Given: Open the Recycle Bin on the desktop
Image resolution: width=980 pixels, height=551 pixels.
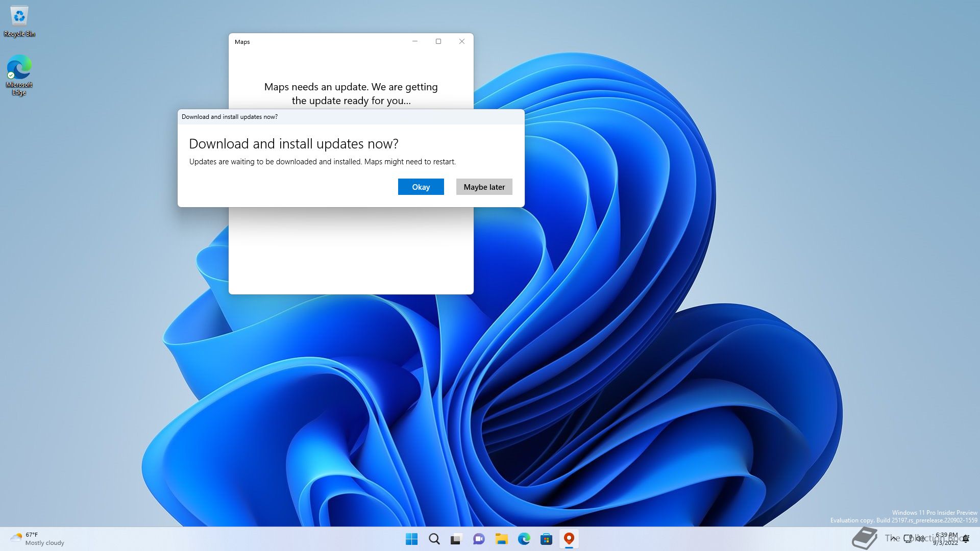Looking at the screenshot, I should coord(19,16).
